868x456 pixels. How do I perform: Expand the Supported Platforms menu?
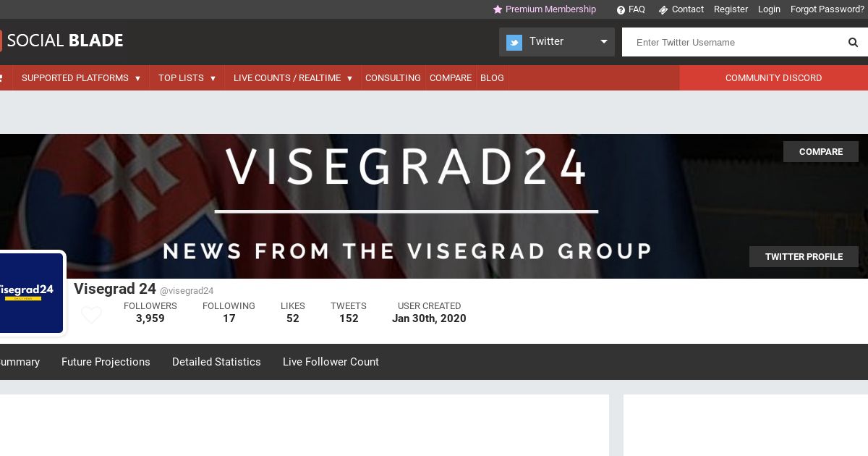(81, 78)
